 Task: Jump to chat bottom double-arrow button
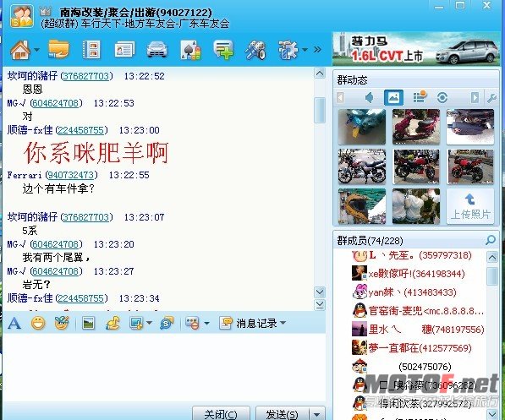click(320, 304)
